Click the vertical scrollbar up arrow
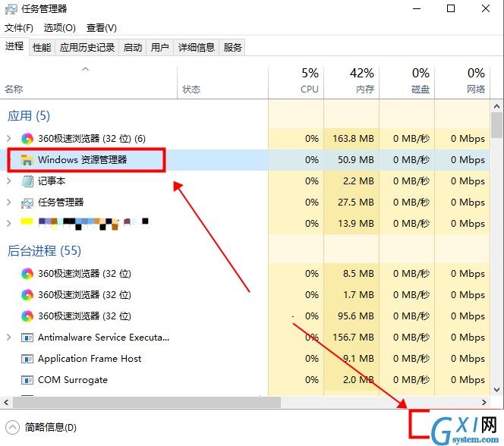 496,106
